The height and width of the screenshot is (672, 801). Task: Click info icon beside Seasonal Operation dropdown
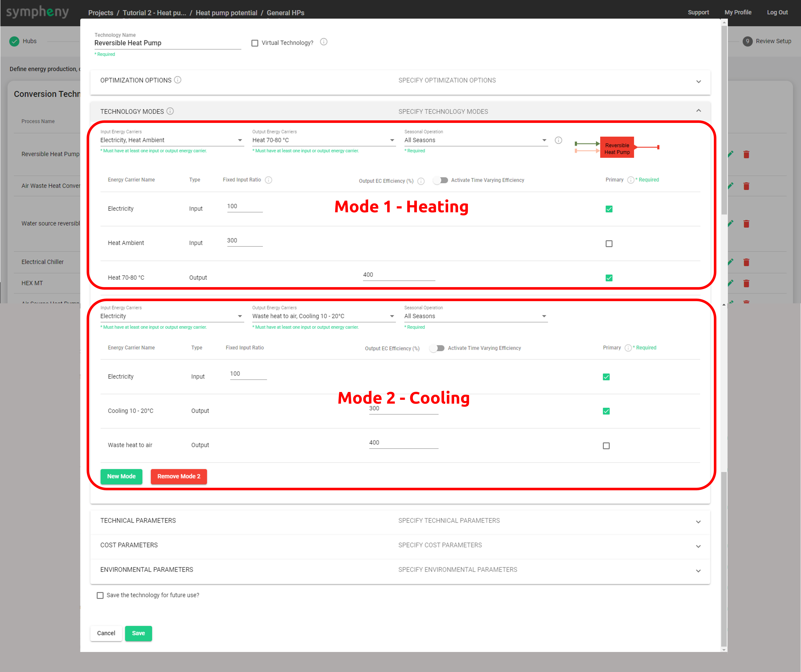tap(558, 140)
